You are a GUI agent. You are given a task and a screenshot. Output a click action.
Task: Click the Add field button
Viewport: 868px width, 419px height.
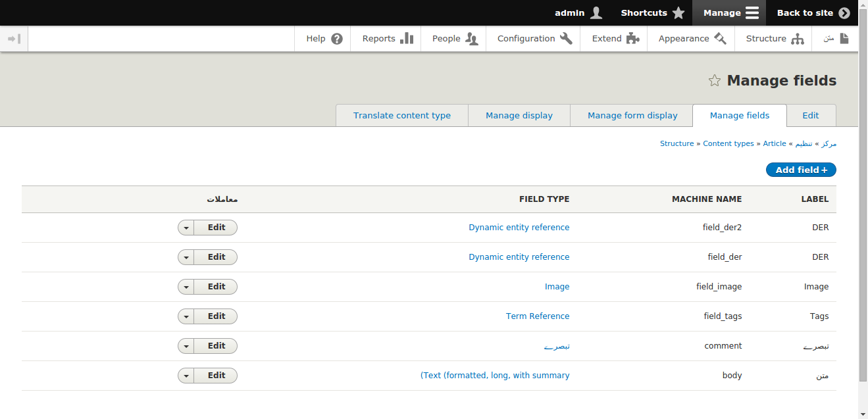point(801,169)
